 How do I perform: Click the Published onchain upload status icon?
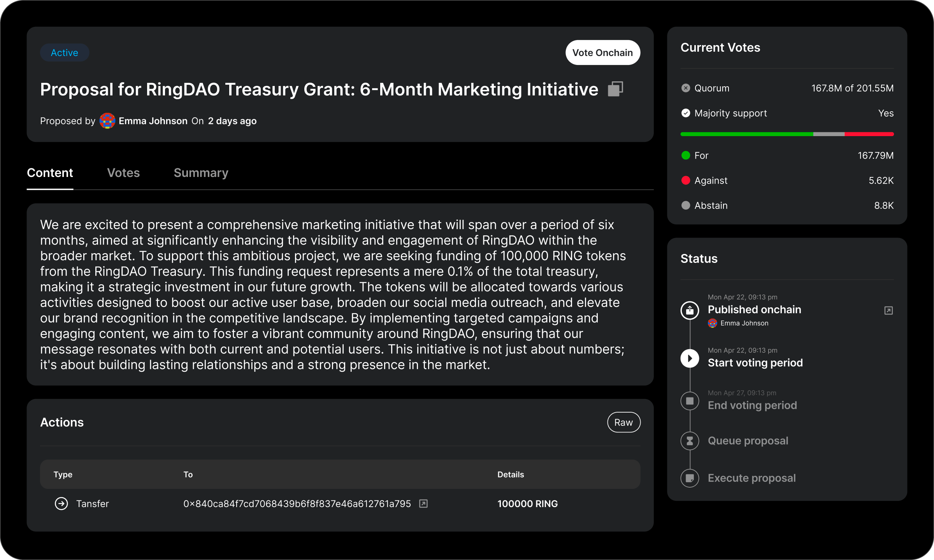coord(690,310)
